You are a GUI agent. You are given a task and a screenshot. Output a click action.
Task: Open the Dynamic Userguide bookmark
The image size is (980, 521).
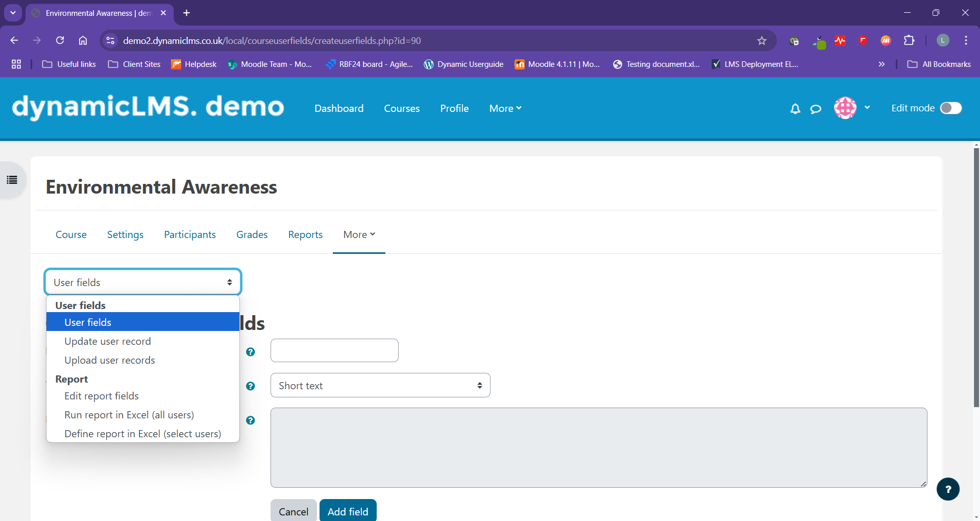(463, 64)
